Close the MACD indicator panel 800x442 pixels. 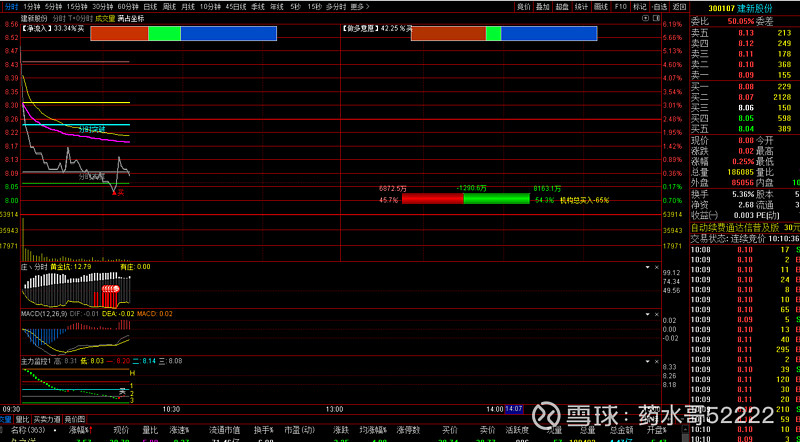click(656, 313)
